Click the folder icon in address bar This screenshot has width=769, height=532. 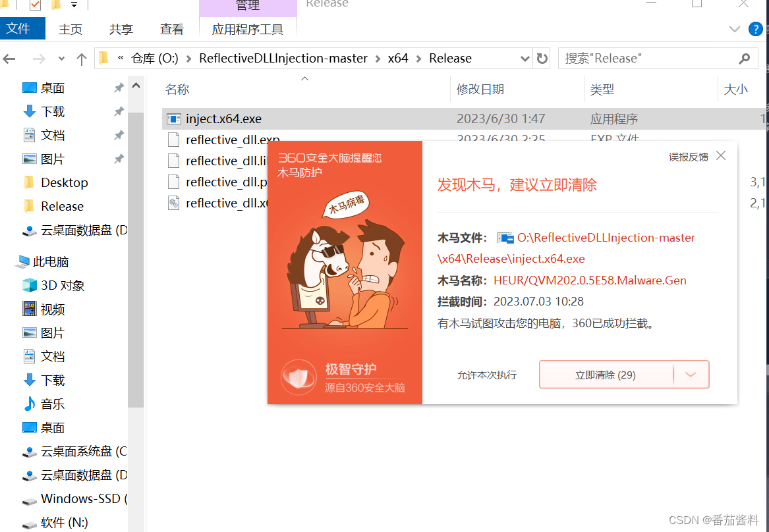tap(103, 59)
